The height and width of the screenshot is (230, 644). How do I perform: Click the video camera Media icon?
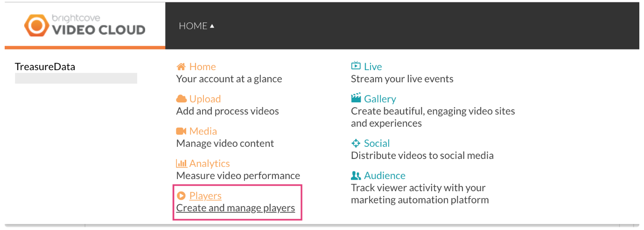click(181, 131)
